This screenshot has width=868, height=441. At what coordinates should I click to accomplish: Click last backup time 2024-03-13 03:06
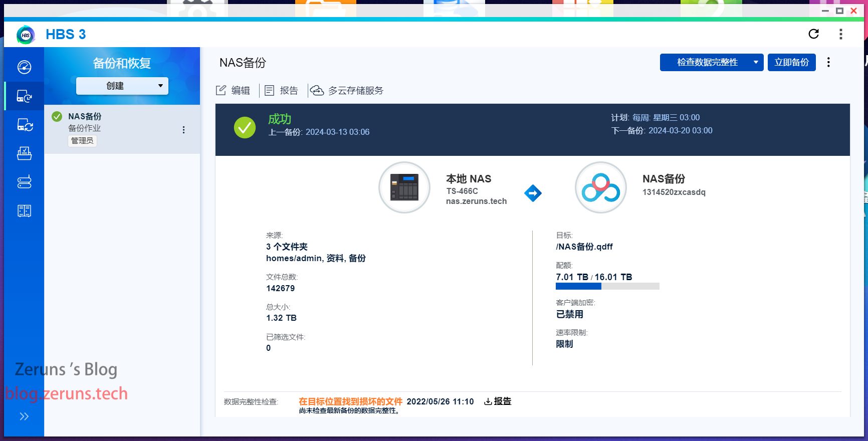[338, 132]
